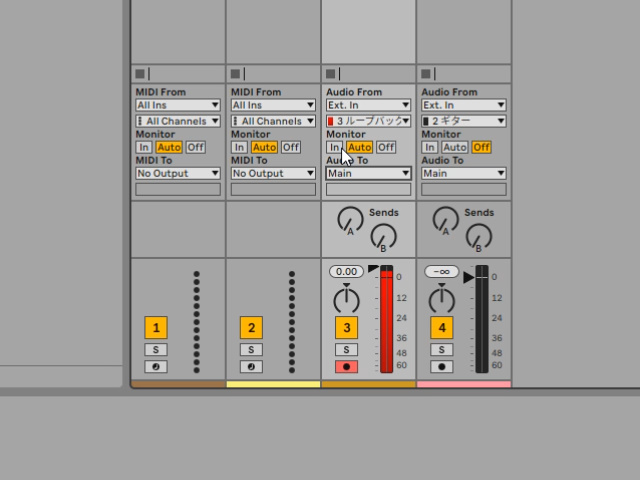Solo track 2
This screenshot has height=480, width=640.
(x=251, y=350)
